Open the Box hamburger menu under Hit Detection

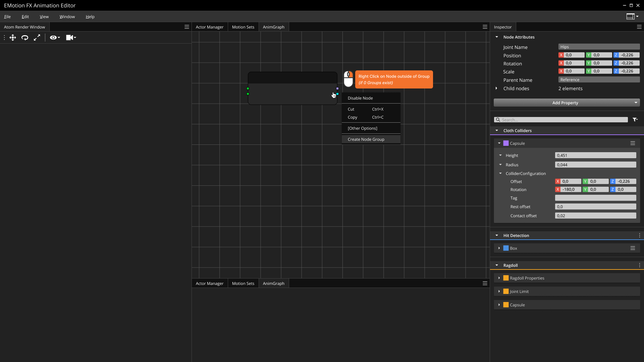click(633, 248)
